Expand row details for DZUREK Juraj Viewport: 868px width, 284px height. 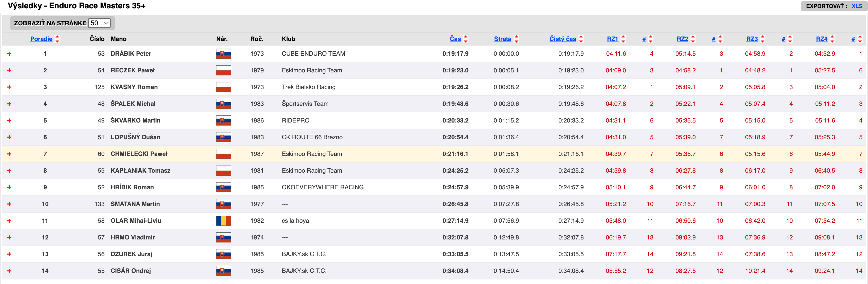[9, 254]
